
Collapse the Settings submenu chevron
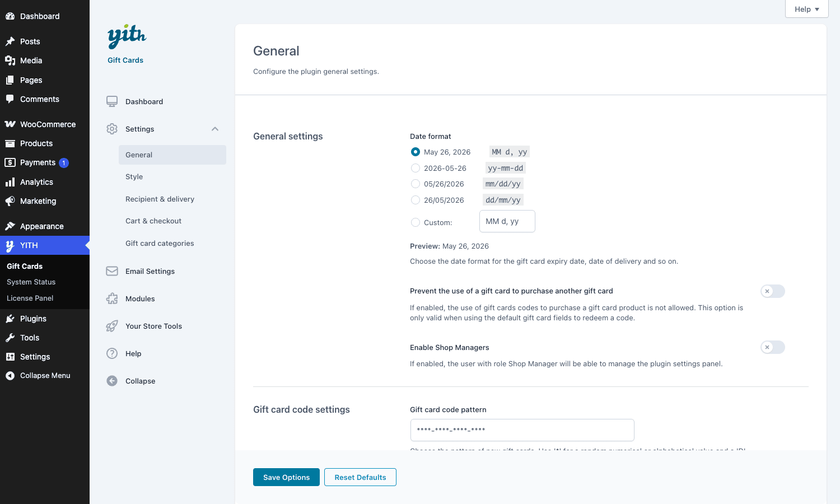215,129
